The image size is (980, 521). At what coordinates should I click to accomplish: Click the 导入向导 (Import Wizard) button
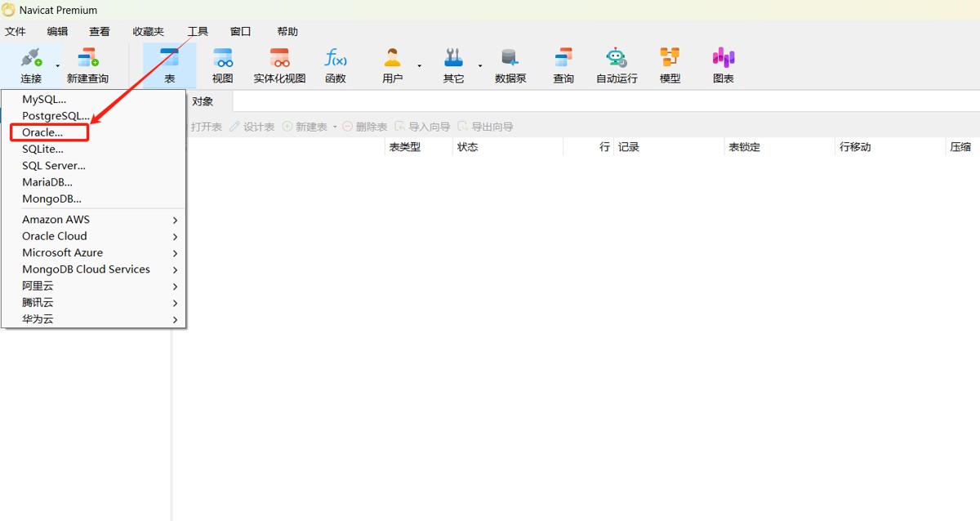tap(422, 127)
